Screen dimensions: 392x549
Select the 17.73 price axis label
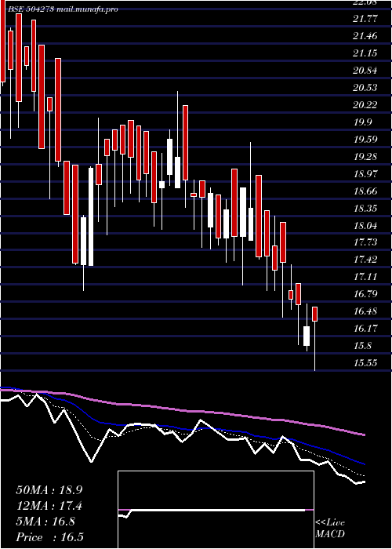365,242
